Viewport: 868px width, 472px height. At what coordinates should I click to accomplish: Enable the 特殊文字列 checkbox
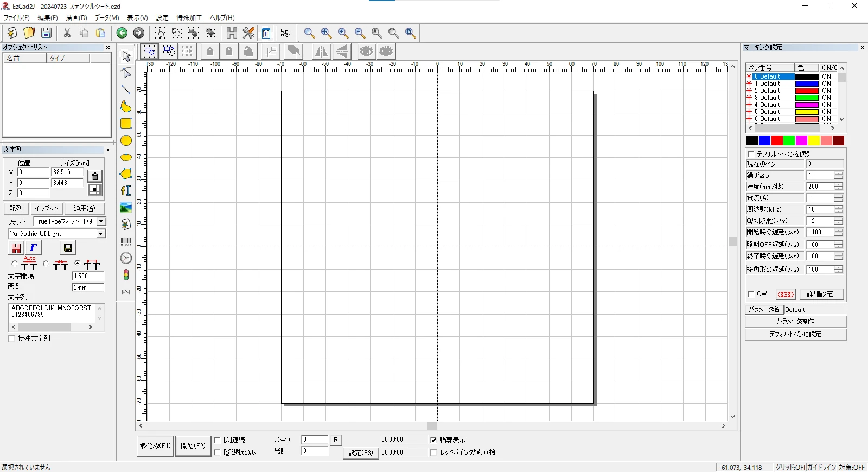11,339
